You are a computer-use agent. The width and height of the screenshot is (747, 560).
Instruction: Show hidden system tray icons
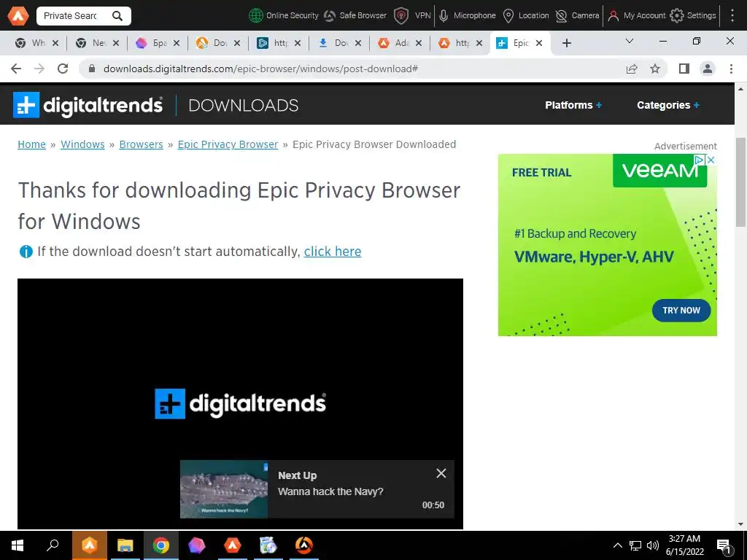point(617,545)
